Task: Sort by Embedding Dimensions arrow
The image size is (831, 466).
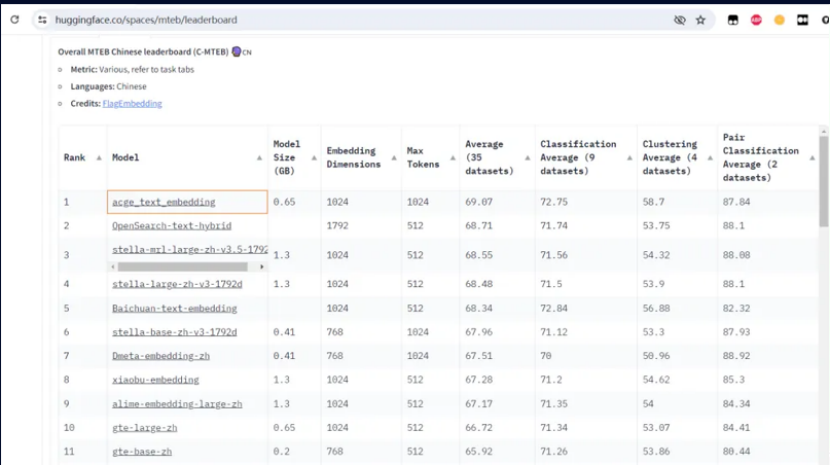Action: pos(394,158)
